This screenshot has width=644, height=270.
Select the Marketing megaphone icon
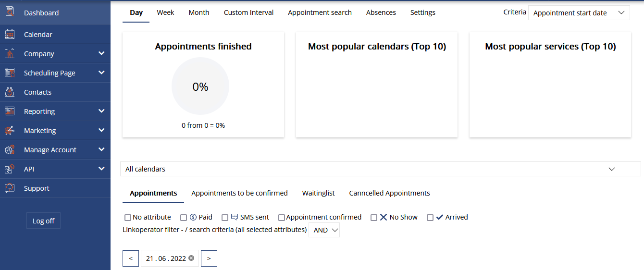coord(10,131)
